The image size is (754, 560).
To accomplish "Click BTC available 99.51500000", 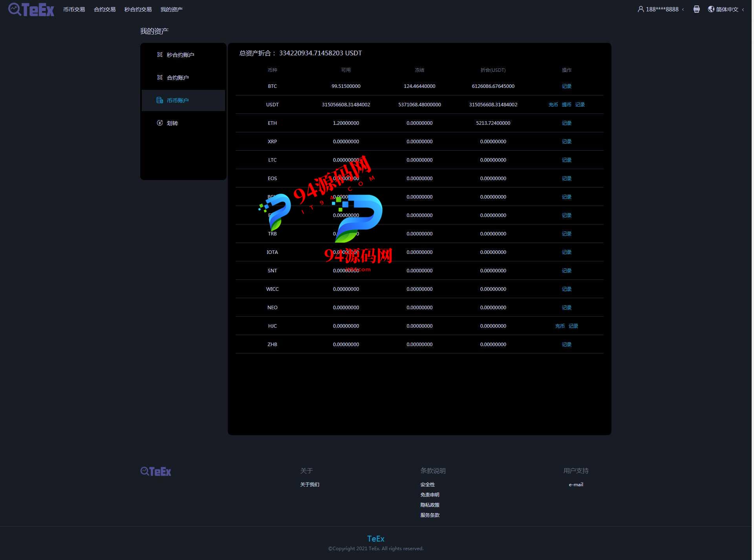I will point(346,86).
